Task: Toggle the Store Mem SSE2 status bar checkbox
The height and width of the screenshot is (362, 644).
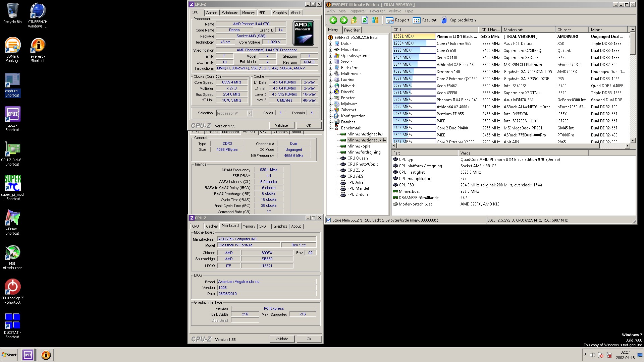Action: click(x=329, y=220)
